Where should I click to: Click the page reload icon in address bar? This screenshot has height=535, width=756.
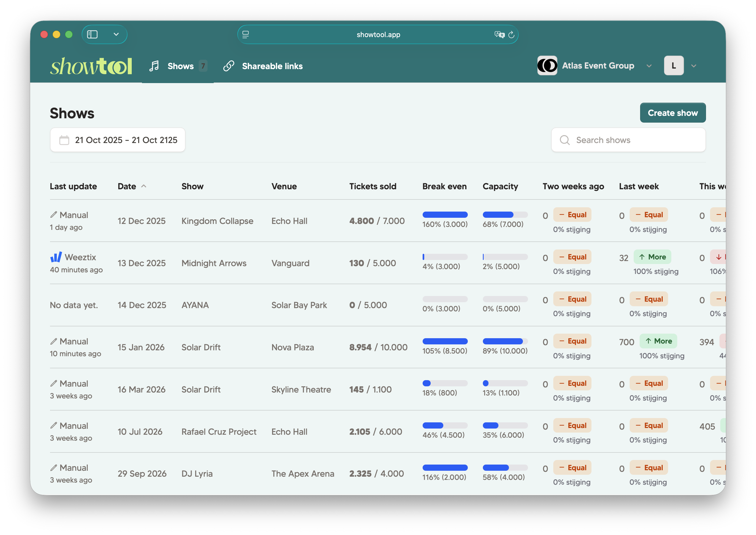tap(511, 35)
